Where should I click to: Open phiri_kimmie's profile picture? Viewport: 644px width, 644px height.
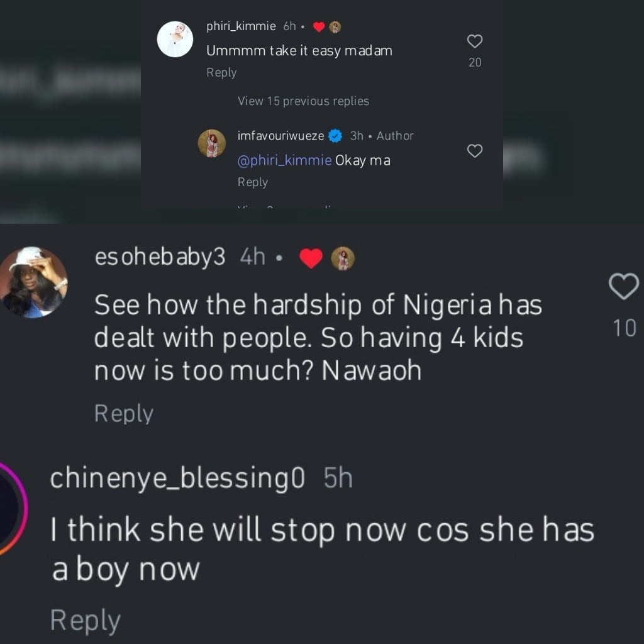pos(175,39)
